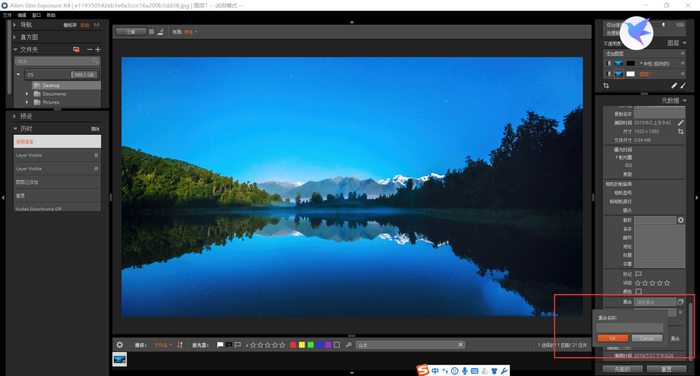Click the orange folder-copy icon in folders header
Screen dimensions: 700x376
point(76,49)
